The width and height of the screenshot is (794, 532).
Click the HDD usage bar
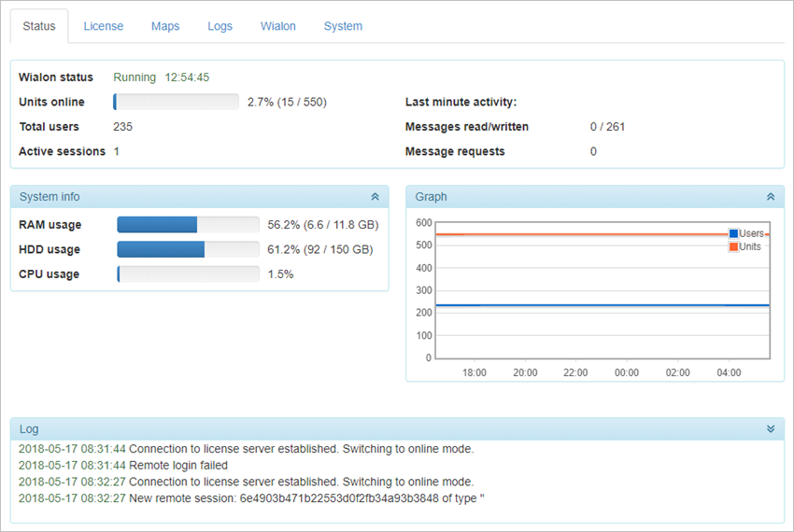tap(188, 249)
